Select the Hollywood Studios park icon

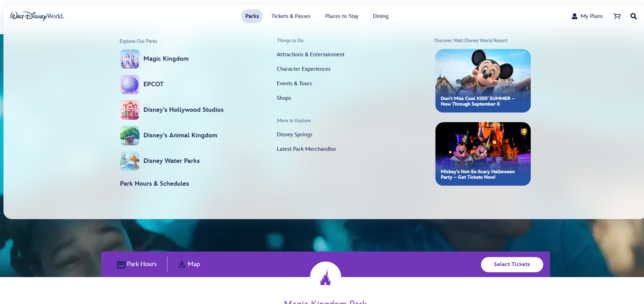[130, 110]
